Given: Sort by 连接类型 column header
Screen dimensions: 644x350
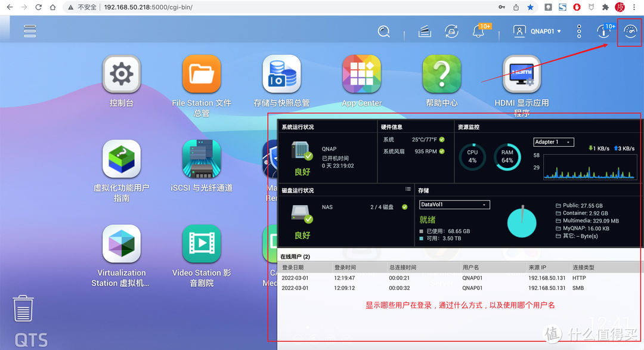Looking at the screenshot, I should (583, 268).
